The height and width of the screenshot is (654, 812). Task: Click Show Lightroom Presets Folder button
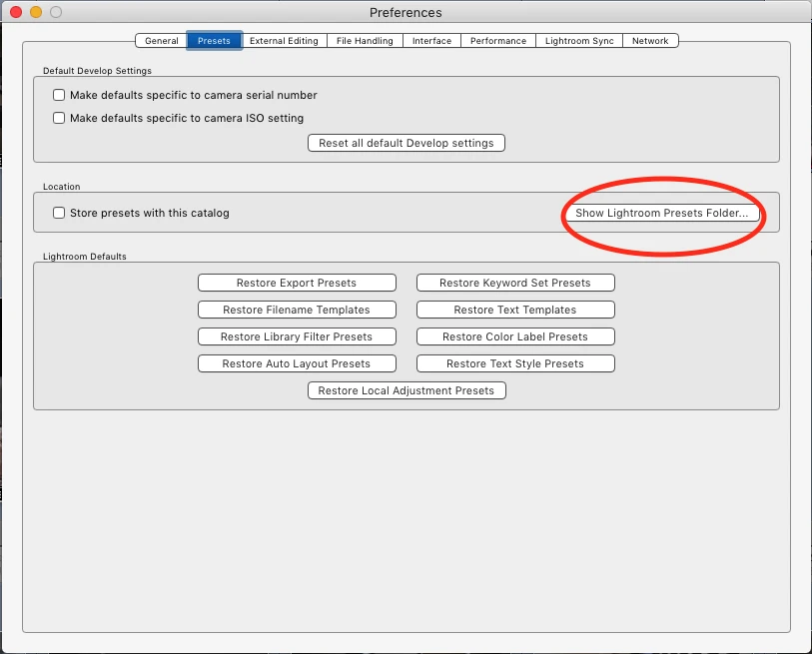click(662, 213)
